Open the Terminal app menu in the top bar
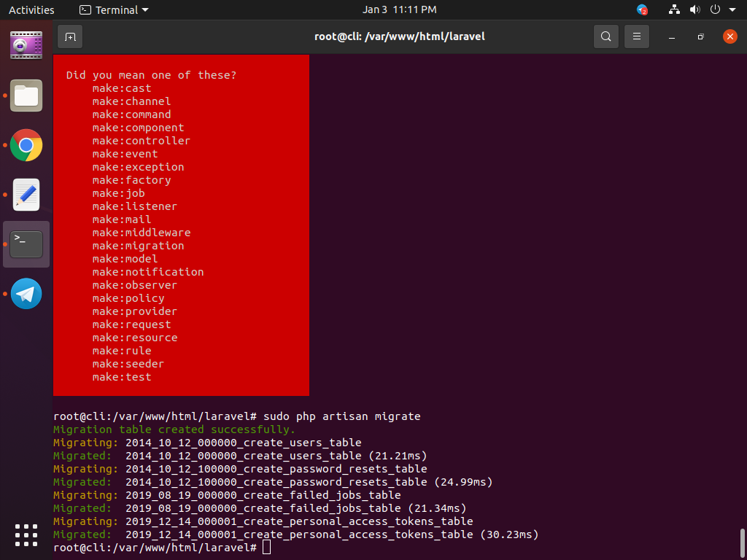This screenshot has width=747, height=560. tap(113, 9)
